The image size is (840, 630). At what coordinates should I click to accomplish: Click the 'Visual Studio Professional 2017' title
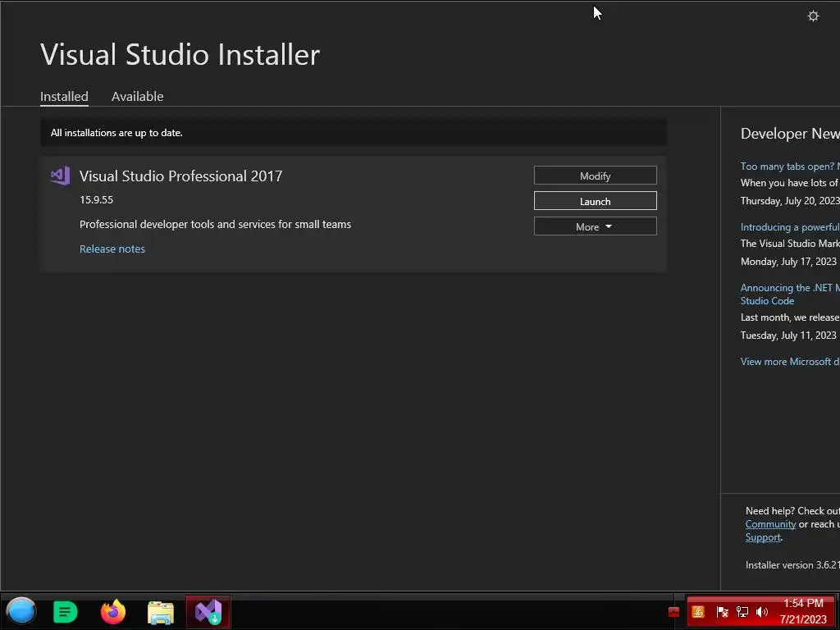(x=180, y=176)
